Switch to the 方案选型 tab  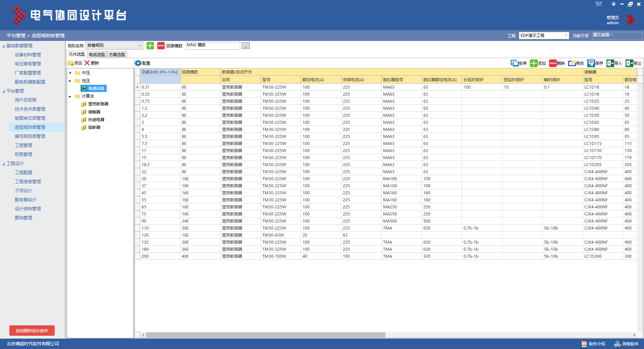coord(117,54)
